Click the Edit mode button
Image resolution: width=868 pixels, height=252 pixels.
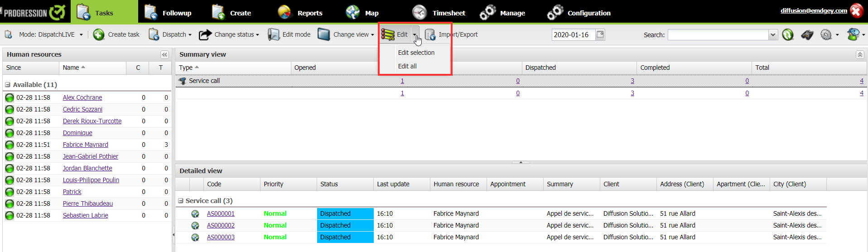[x=289, y=34]
